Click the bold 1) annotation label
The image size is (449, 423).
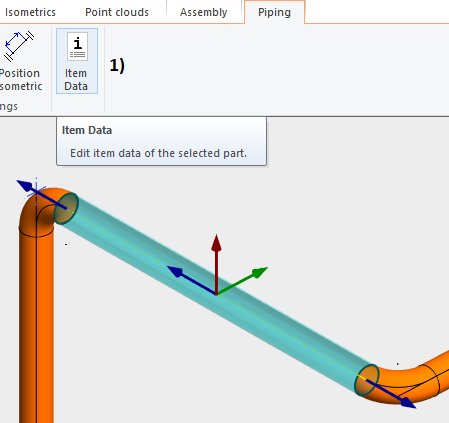[x=117, y=65]
